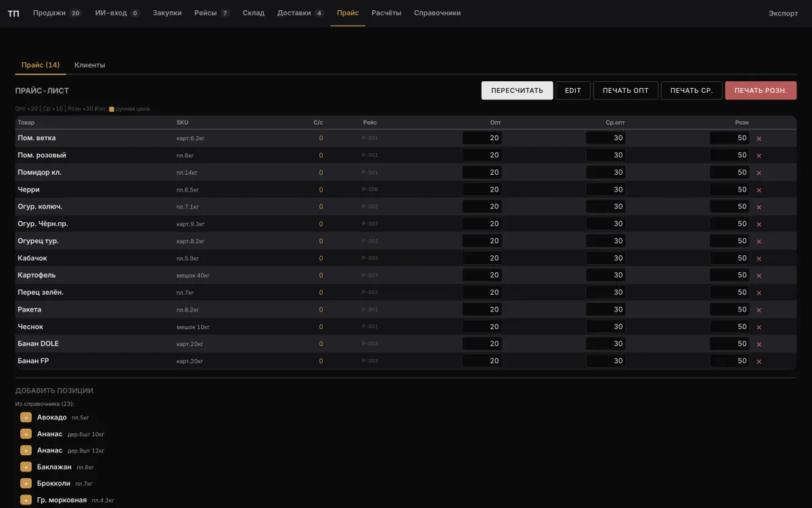Image resolution: width=812 pixels, height=508 pixels.
Task: Click the Пересчитать button
Action: (x=517, y=91)
